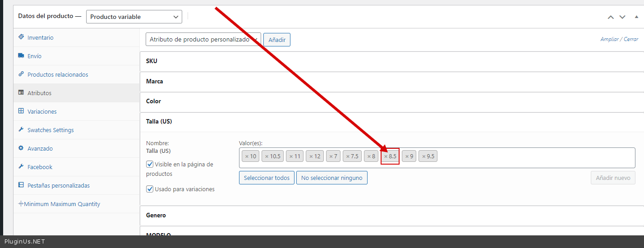Toggle product data panel collapse triangle

(636, 17)
